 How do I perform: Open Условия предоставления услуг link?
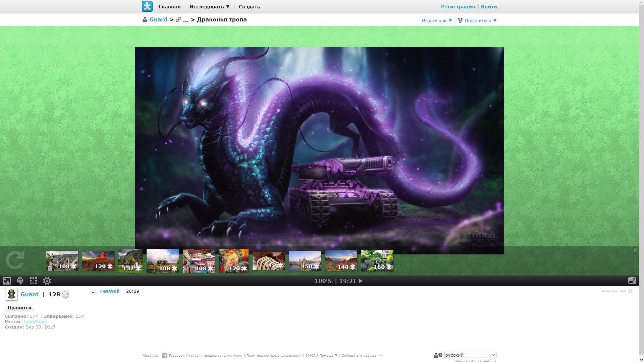[x=215, y=356]
